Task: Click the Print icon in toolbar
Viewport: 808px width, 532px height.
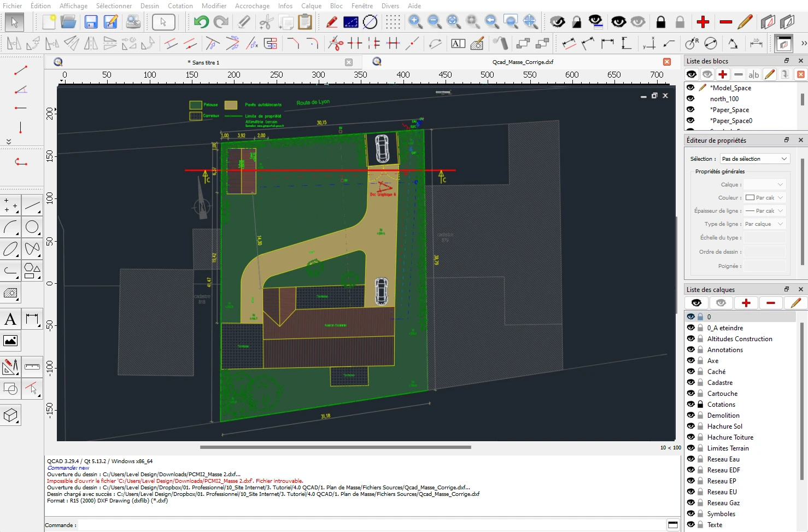Action: tap(133, 22)
